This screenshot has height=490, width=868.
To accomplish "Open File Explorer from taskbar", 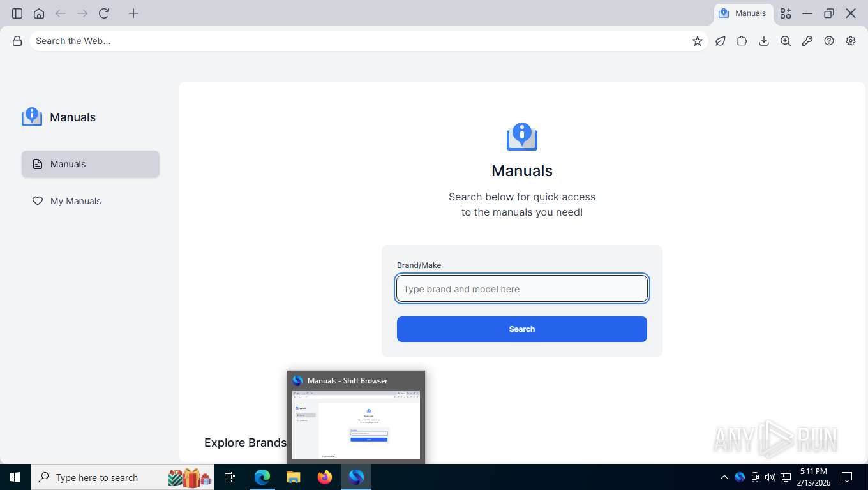I will tap(294, 477).
